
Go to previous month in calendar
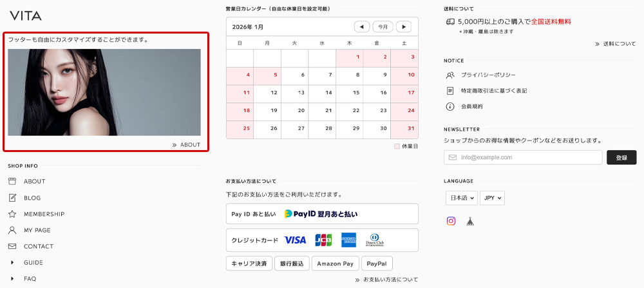[x=362, y=26]
